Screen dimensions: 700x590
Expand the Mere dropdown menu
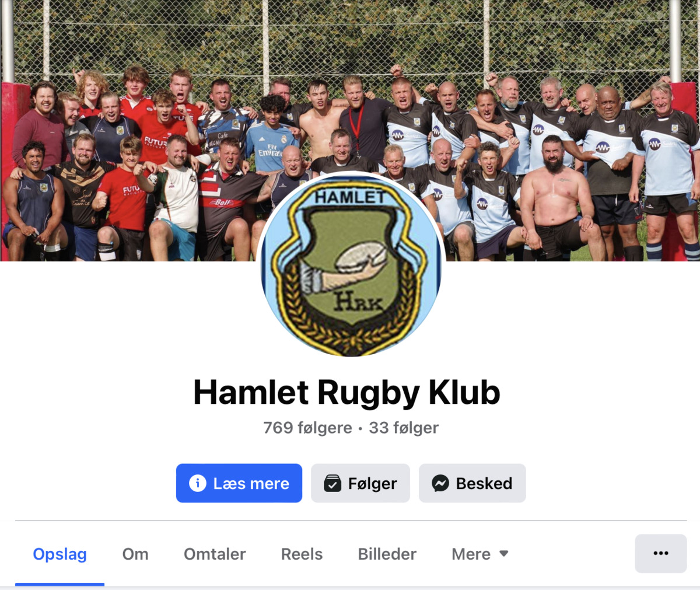click(480, 554)
